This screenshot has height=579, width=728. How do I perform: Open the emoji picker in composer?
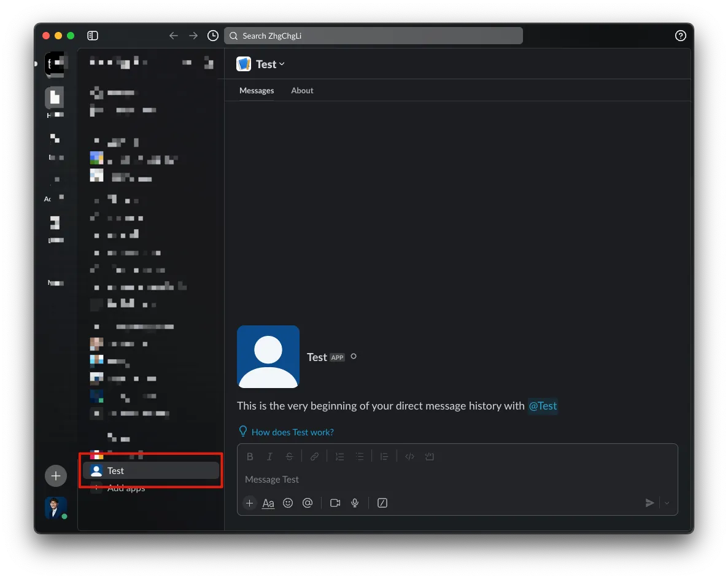pyautogui.click(x=288, y=503)
